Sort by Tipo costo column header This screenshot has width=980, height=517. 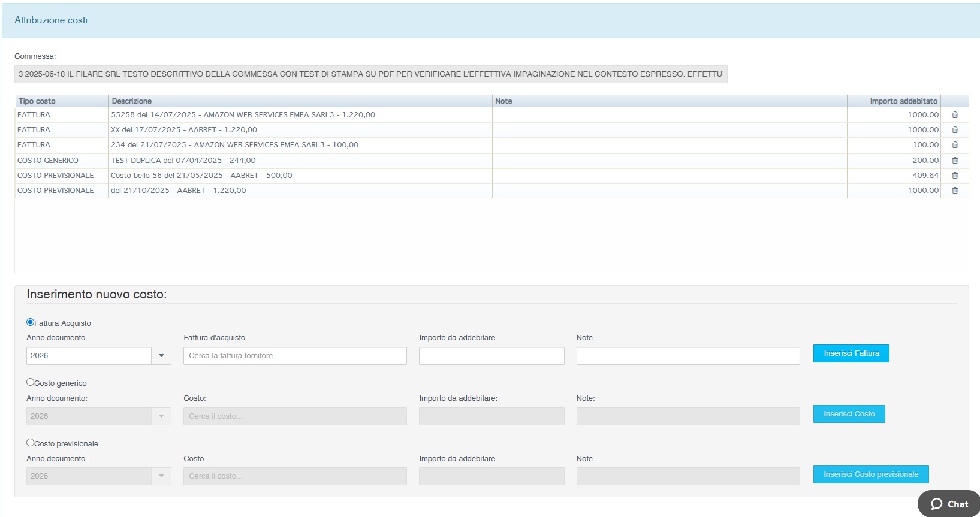point(37,101)
